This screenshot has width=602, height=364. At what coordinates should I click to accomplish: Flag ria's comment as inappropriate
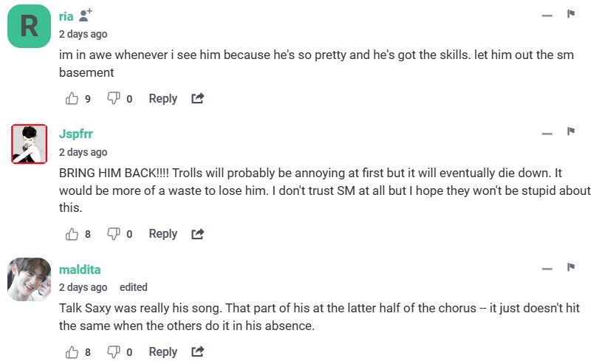click(x=571, y=14)
